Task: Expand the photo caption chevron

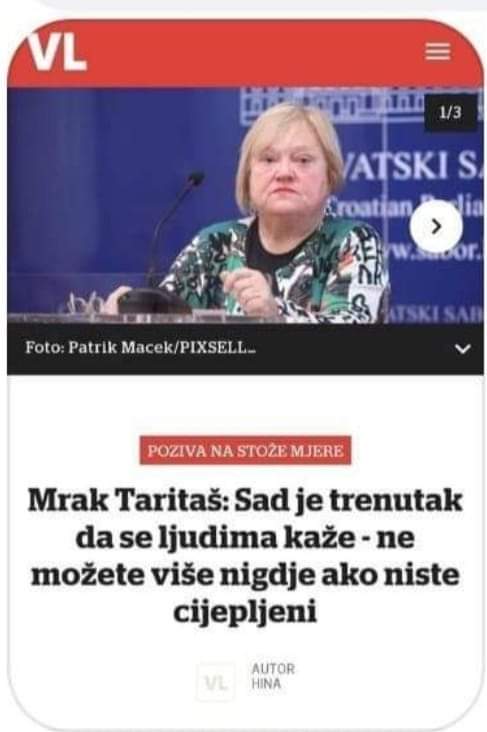Action: coord(462,349)
